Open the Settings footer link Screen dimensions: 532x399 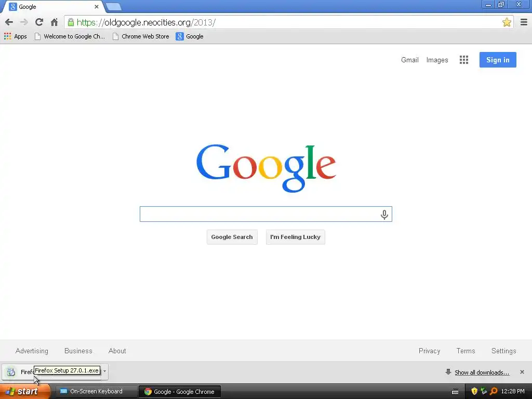click(503, 351)
